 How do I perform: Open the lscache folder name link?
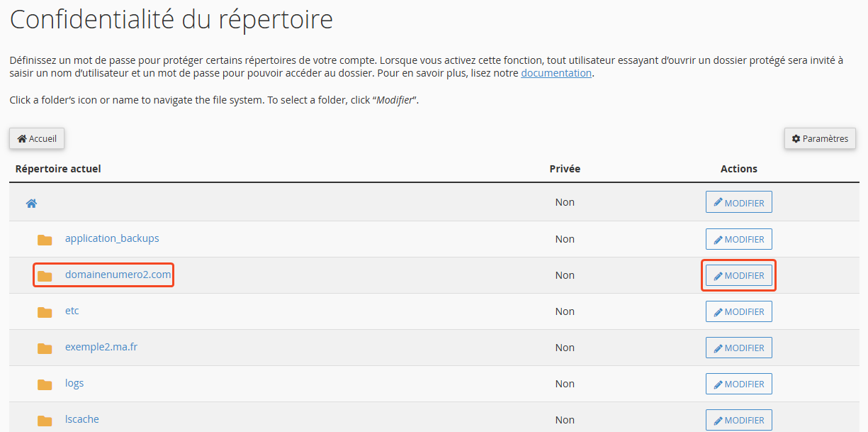click(x=81, y=419)
